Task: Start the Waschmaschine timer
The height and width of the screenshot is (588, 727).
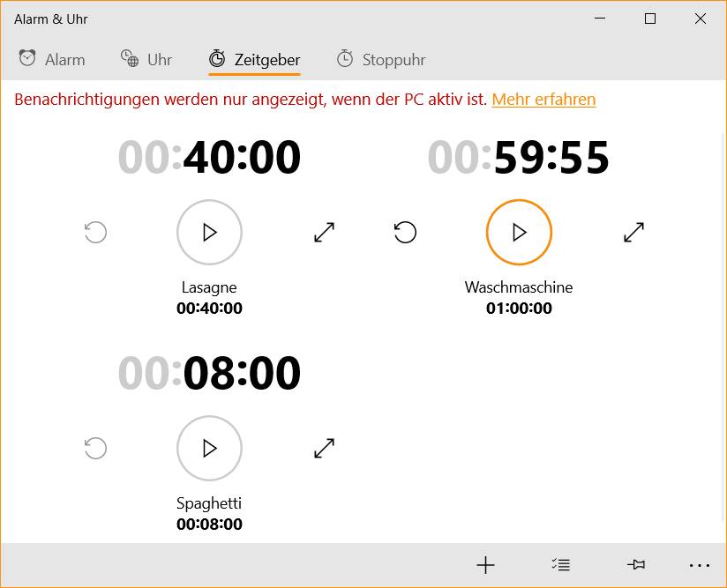Action: [x=519, y=232]
